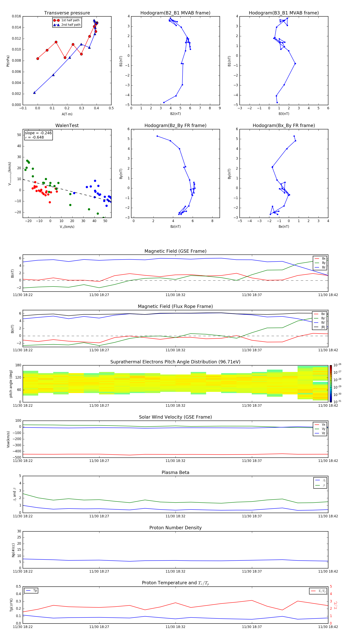This screenshot has width=351, height=644.
Task: Click the 'WalenTest' plot title
Action: pos(67,125)
